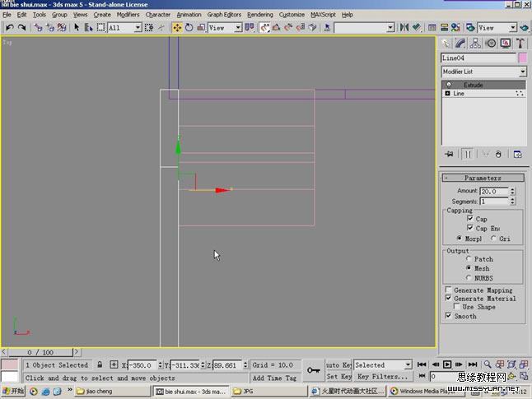The image size is (532, 399).
Task: Open the Schematic View icon
Action: click(444, 27)
